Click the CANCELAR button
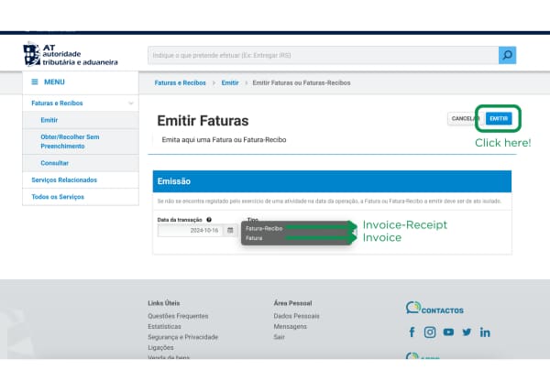 click(465, 119)
